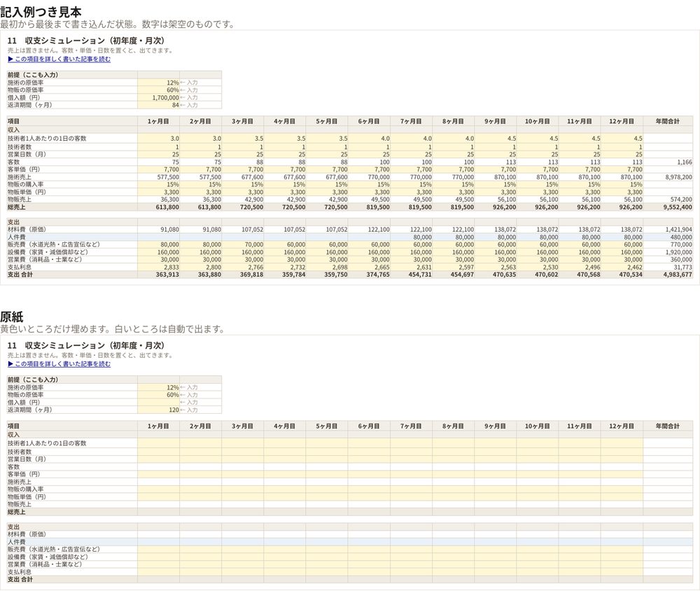Click the 1ヶ月目 header in the filled sample
Viewport: 700px width, 591px height.
point(158,121)
